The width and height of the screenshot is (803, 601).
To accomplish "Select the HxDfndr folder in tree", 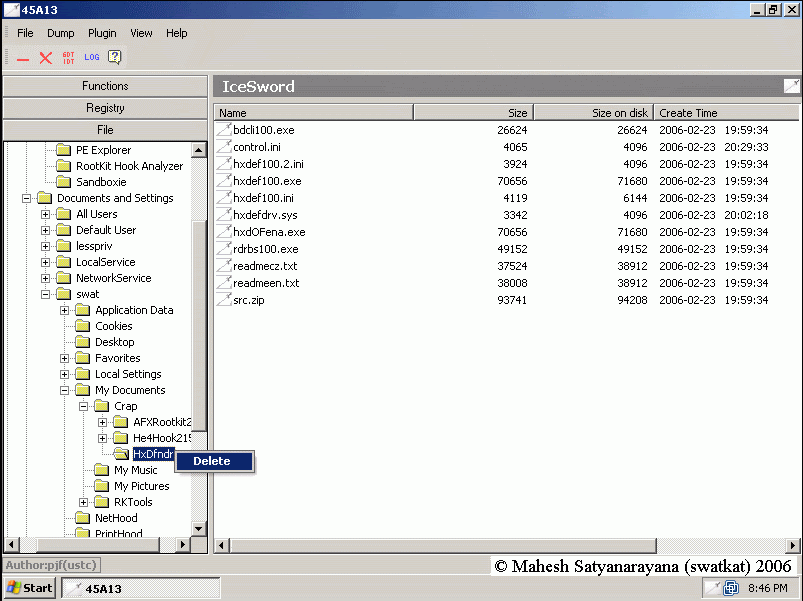I will [x=153, y=454].
